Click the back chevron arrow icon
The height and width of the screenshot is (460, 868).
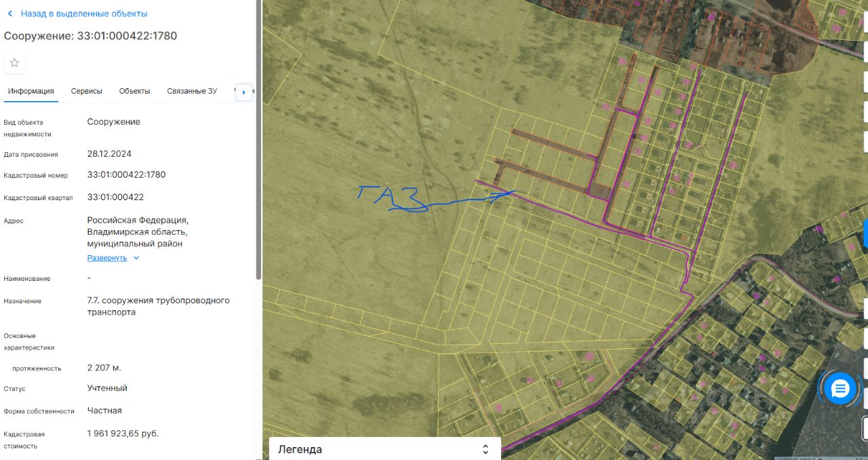[9, 14]
